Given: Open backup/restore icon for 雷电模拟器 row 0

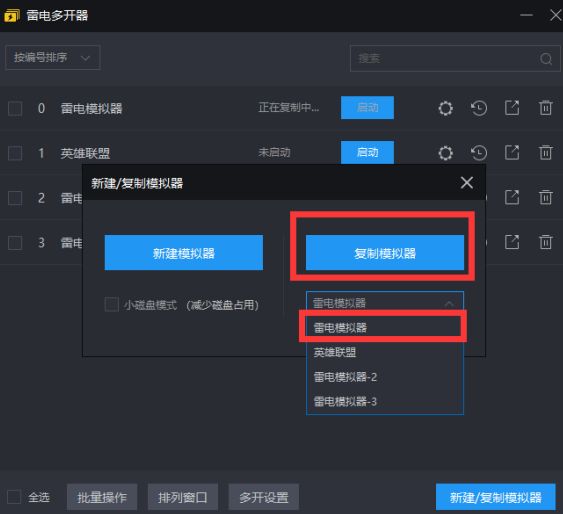Looking at the screenshot, I should click(479, 108).
